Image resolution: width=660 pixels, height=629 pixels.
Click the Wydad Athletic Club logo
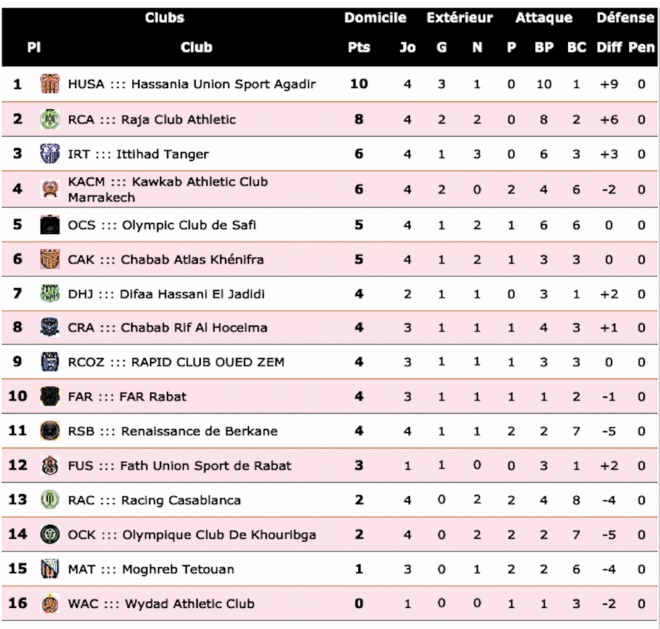tap(49, 604)
